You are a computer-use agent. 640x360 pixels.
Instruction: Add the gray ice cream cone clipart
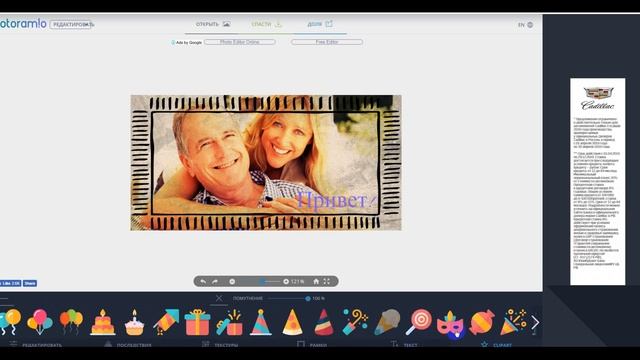point(387,322)
